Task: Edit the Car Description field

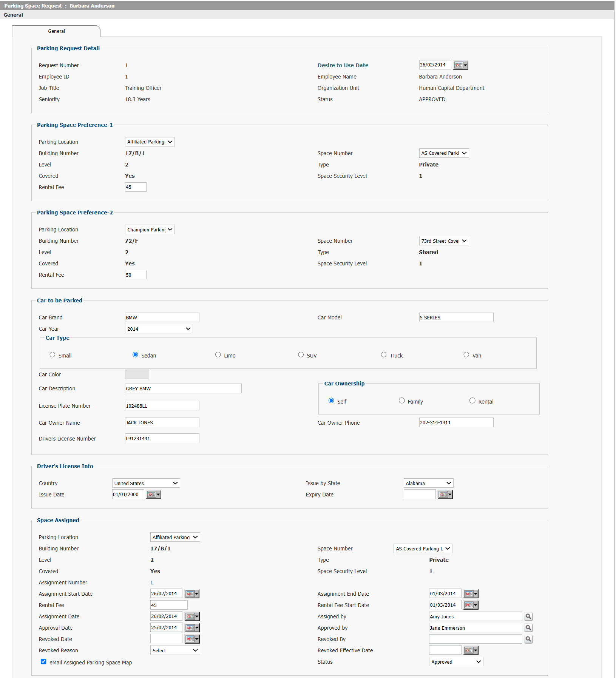Action: point(183,388)
